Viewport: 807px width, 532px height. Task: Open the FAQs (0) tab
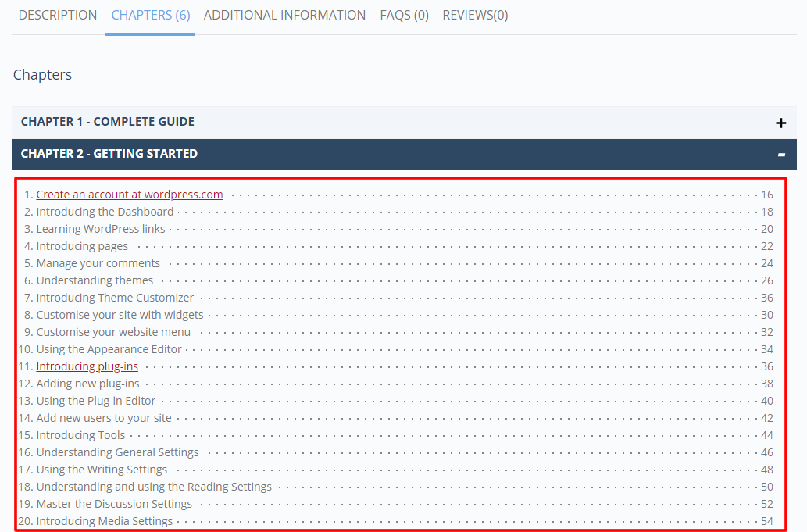[x=404, y=16]
